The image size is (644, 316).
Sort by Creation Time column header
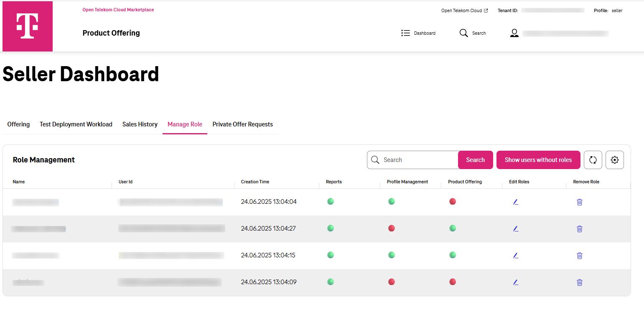pyautogui.click(x=255, y=182)
